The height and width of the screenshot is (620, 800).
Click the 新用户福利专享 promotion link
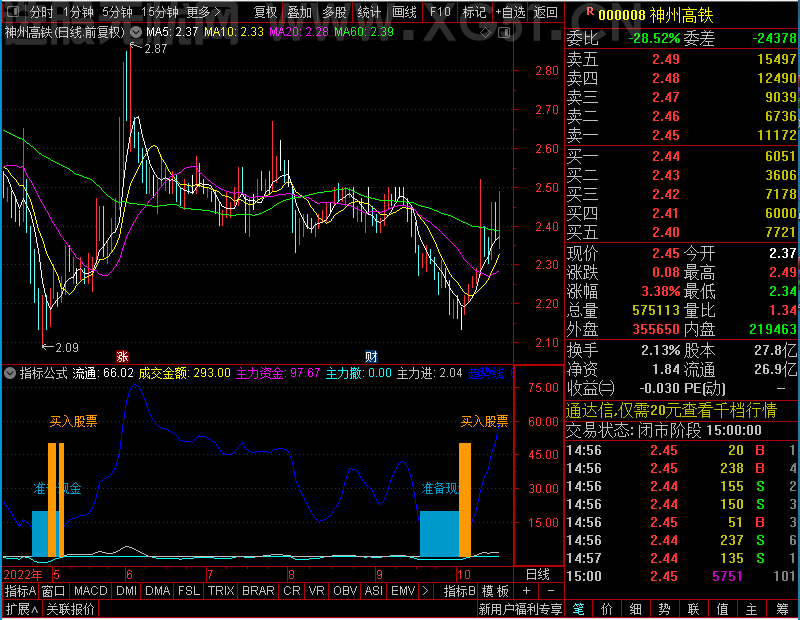(520, 609)
